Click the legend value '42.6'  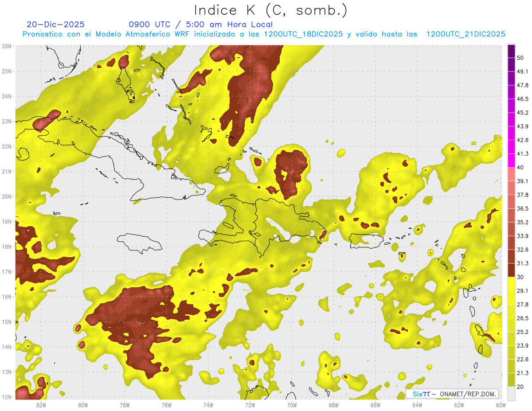tap(523, 140)
